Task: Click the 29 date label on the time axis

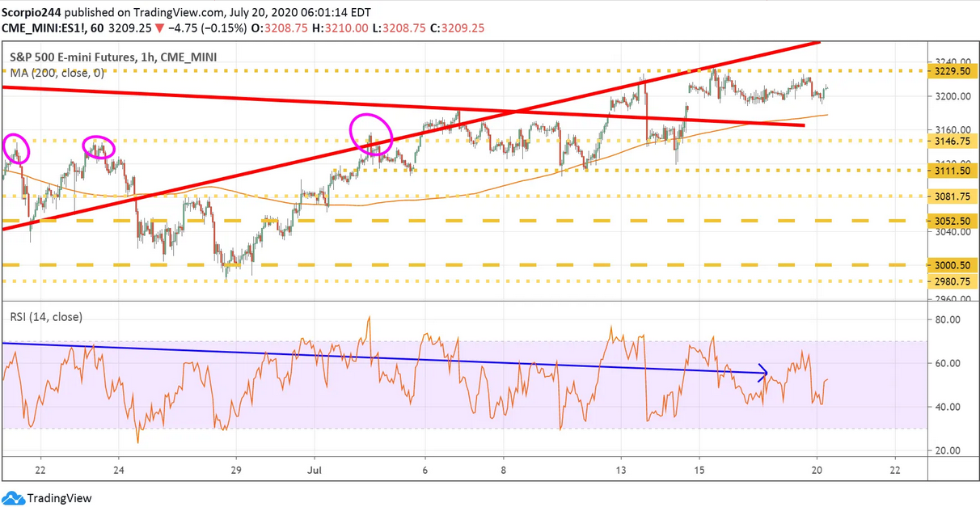Action: click(235, 470)
